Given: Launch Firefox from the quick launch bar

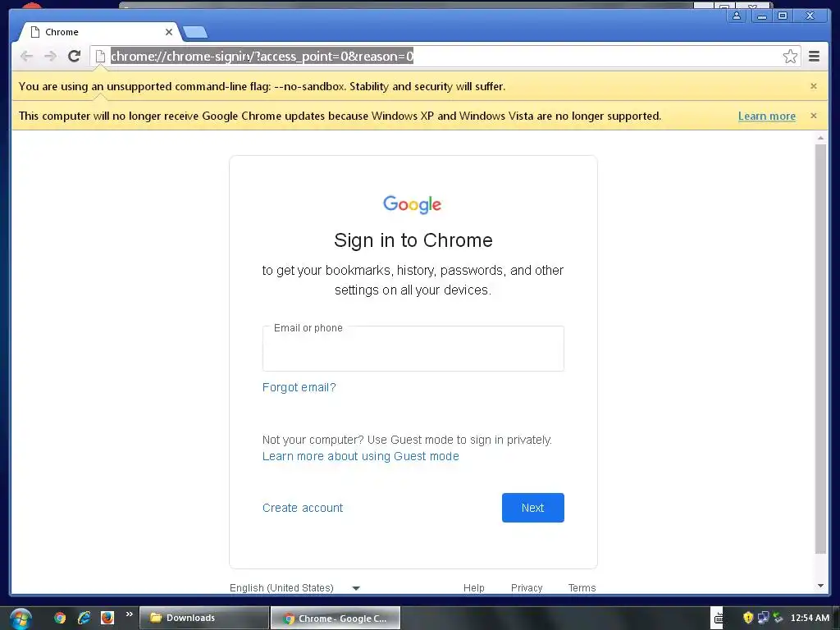Looking at the screenshot, I should tap(107, 618).
